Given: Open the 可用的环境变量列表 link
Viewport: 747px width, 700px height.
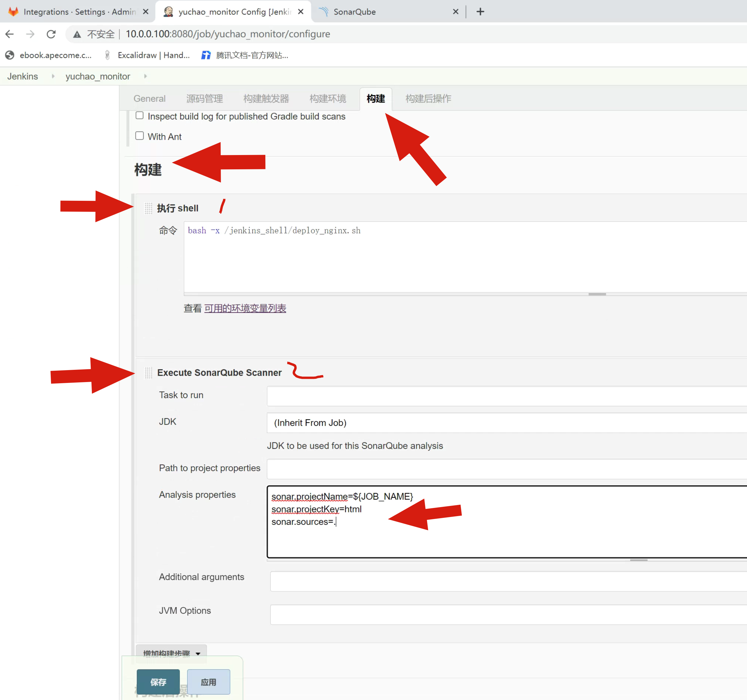Looking at the screenshot, I should [x=245, y=308].
